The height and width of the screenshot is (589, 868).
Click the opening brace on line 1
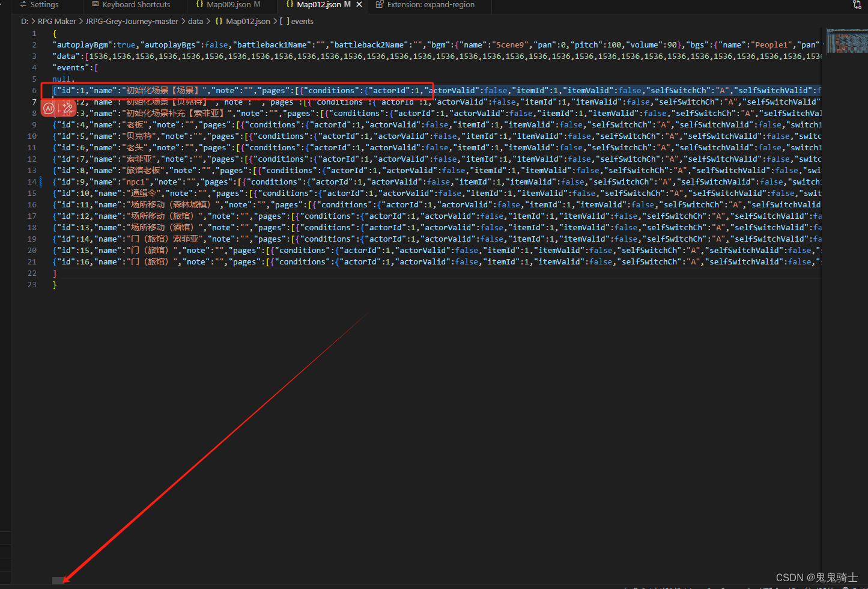[x=55, y=34]
